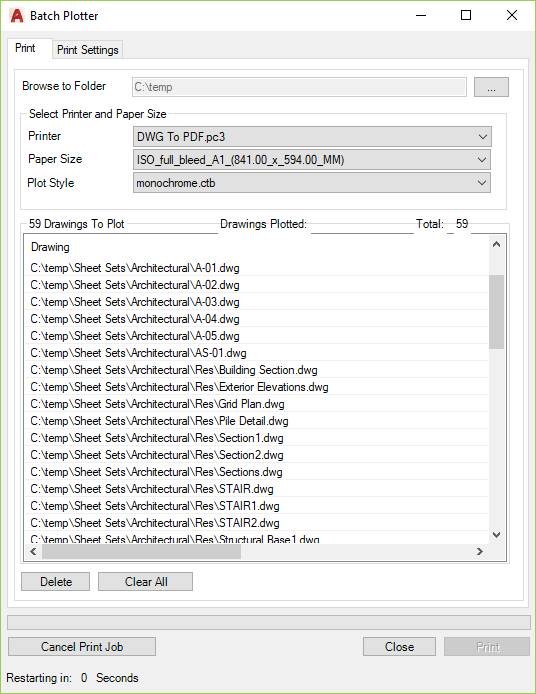Open the Printer dropdown showing DWG To PDF.pc3

(312, 137)
